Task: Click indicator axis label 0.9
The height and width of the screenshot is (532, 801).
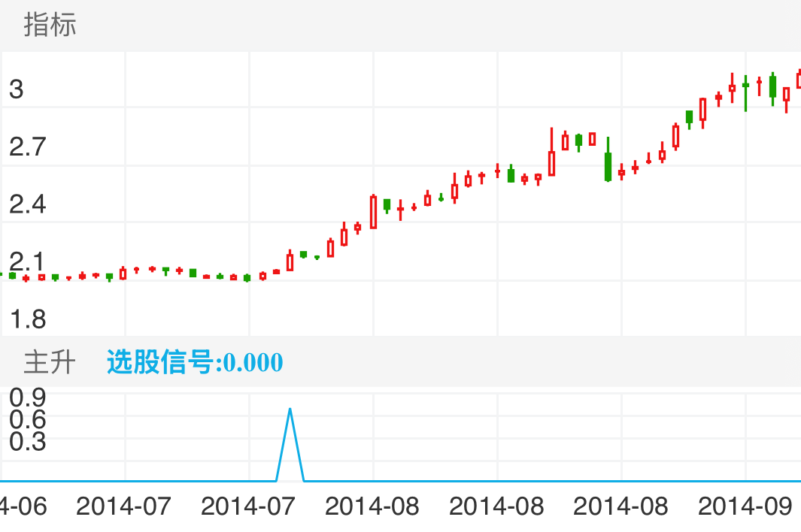Action: click(x=28, y=397)
